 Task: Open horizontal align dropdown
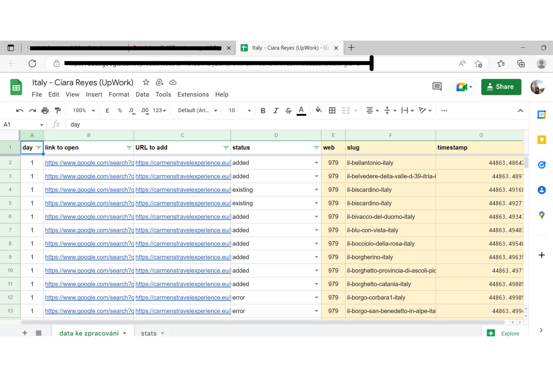pyautogui.click(x=372, y=110)
